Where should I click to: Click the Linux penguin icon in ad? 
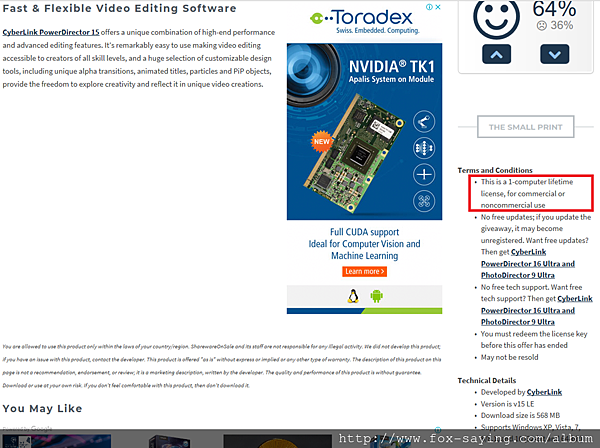(x=353, y=296)
